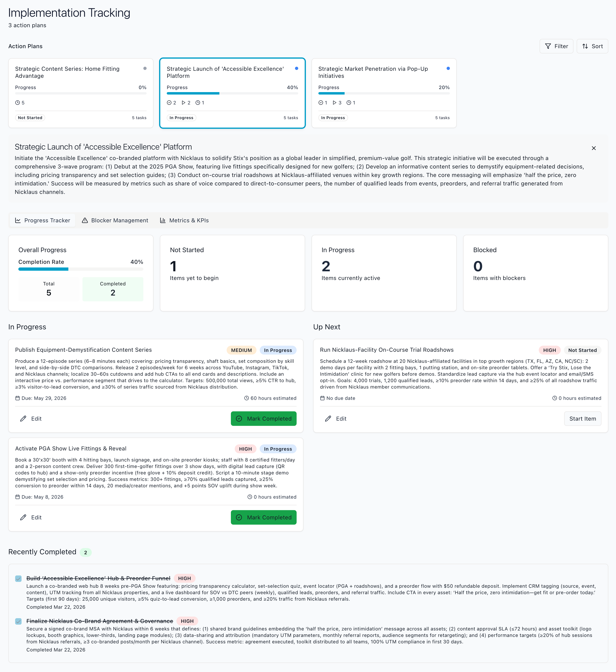Image resolution: width=616 pixels, height=672 pixels.
Task: Expand the Not Started status on the Home Fitting card
Action: coord(30,117)
